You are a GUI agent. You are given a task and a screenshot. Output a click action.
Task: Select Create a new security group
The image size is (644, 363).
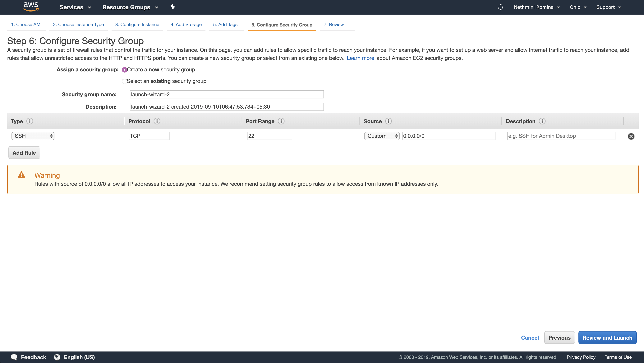point(124,70)
